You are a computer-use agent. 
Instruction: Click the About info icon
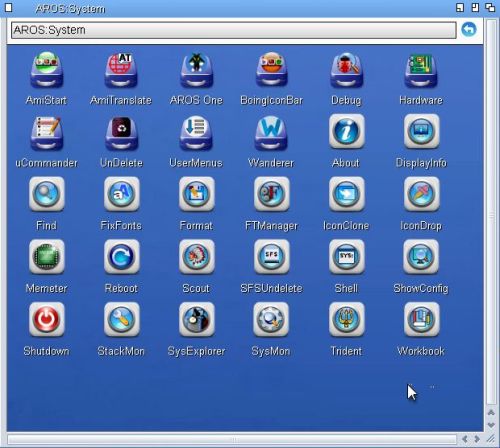(346, 131)
